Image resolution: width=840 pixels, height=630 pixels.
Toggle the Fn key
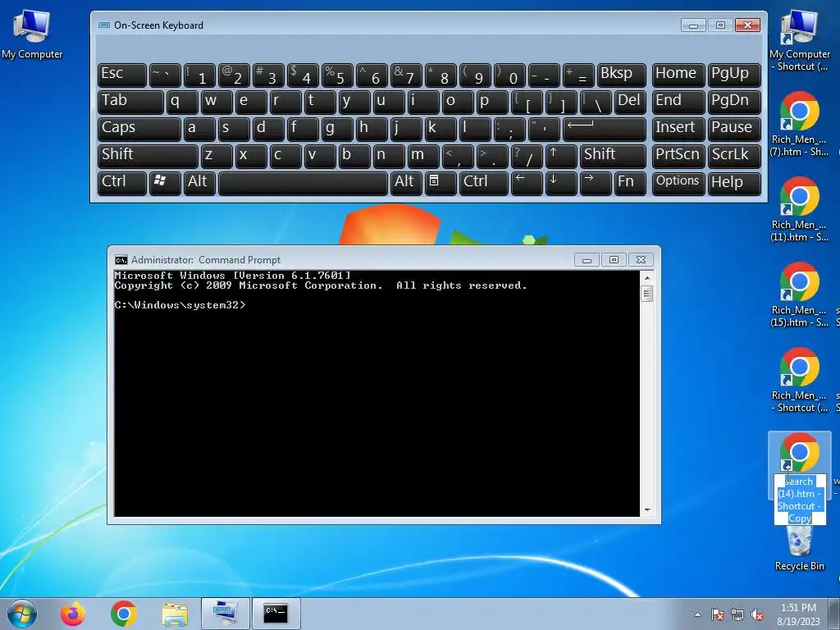tap(630, 183)
